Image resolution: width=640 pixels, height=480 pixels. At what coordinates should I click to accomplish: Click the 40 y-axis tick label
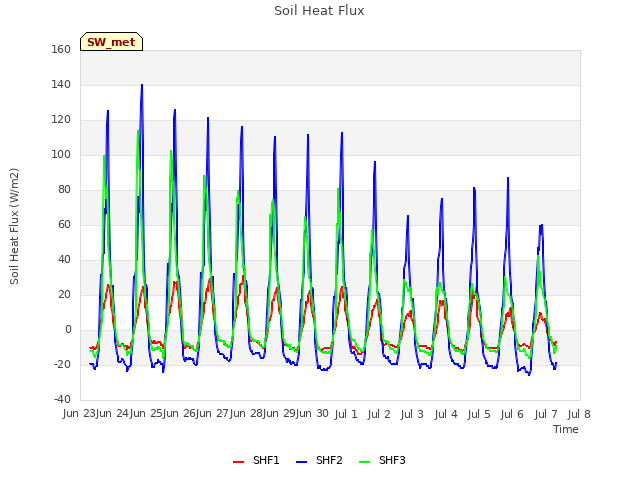coord(64,260)
